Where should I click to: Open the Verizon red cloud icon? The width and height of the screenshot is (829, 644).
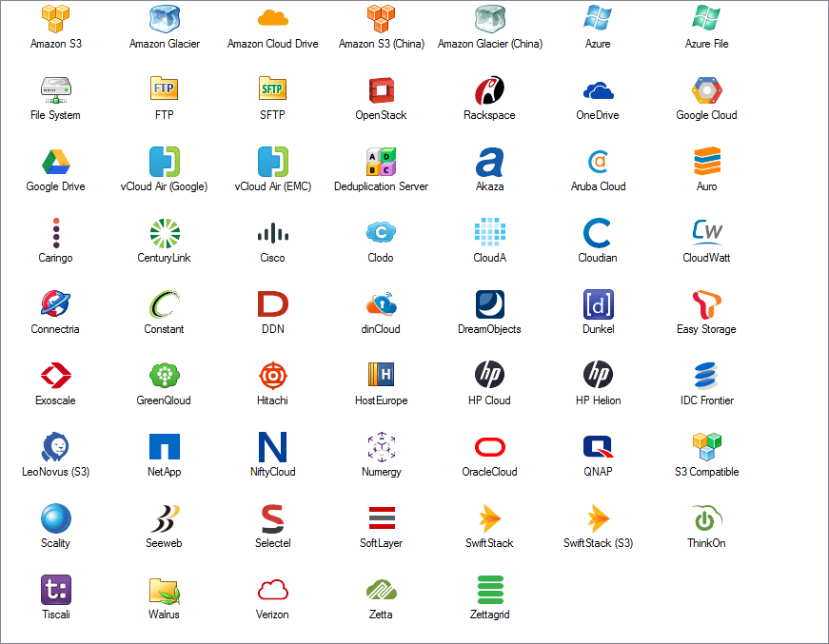click(x=273, y=590)
